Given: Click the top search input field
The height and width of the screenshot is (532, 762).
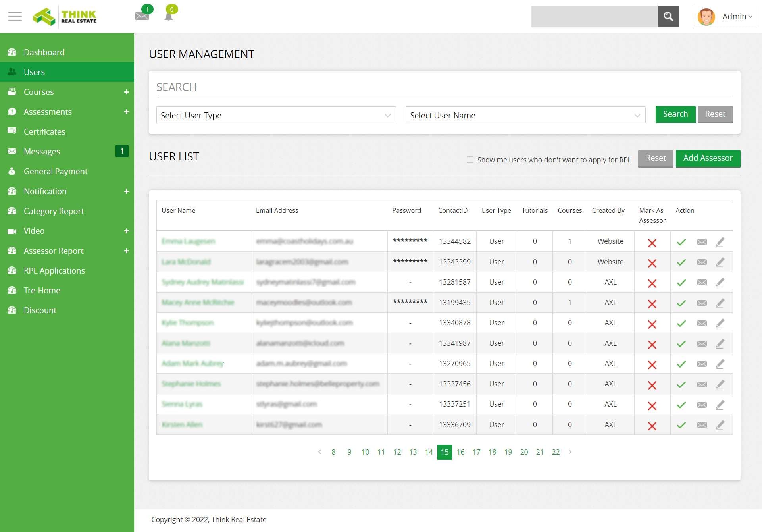Looking at the screenshot, I should tap(594, 17).
